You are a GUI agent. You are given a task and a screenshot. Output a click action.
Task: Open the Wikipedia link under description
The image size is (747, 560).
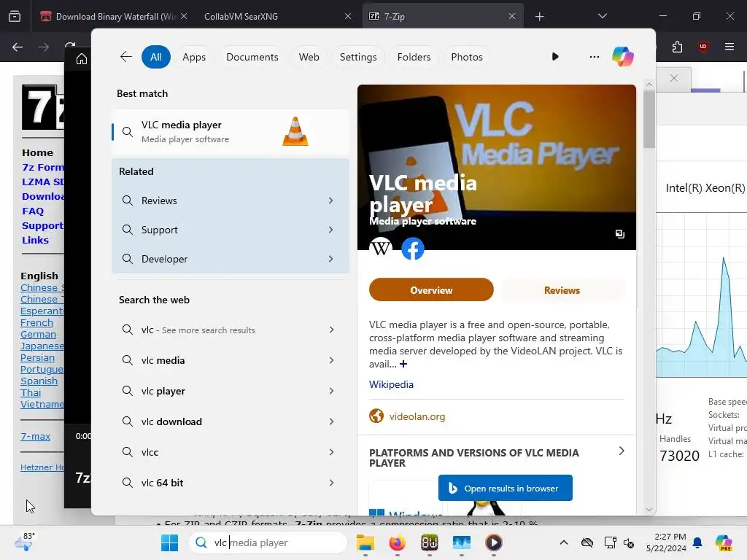391,384
